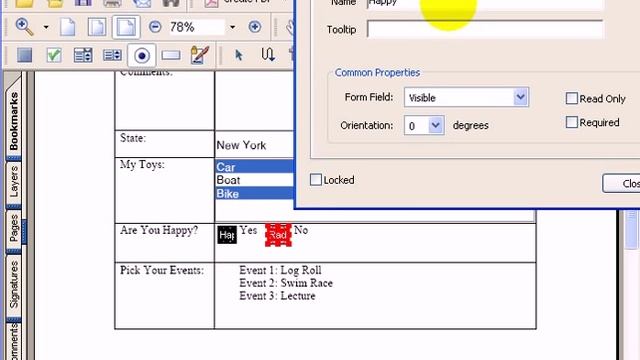This screenshot has height=360, width=640.
Task: Click the Close button in dialog
Action: (x=621, y=183)
